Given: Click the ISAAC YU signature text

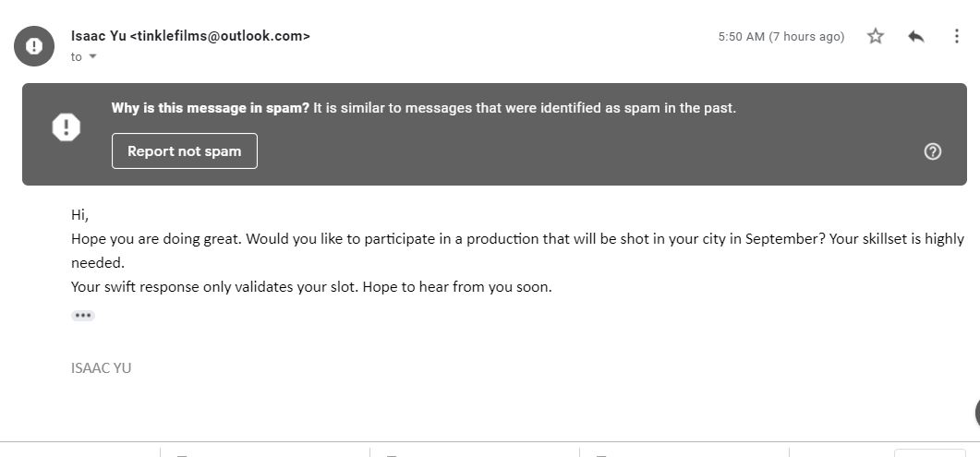Looking at the screenshot, I should (102, 367).
